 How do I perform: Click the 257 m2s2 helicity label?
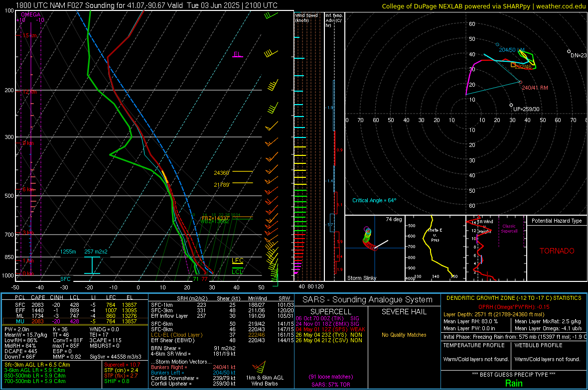coord(96,252)
